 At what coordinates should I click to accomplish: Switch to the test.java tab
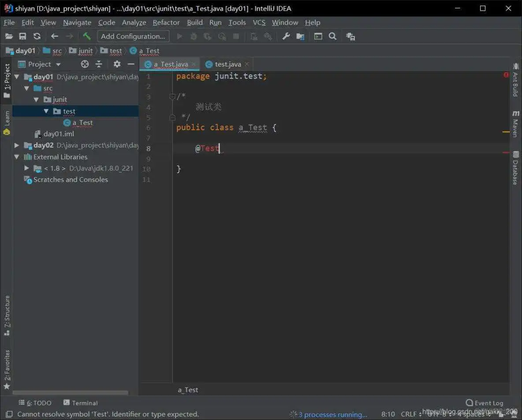point(227,64)
